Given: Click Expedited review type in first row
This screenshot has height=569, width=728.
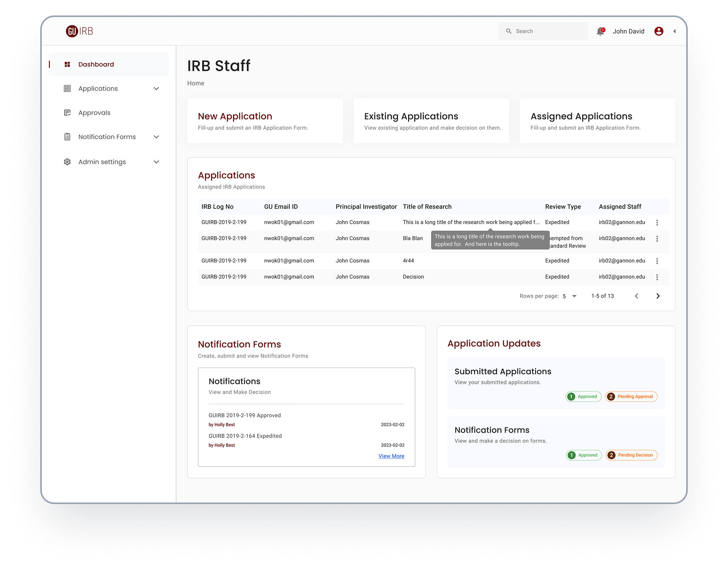Looking at the screenshot, I should (x=557, y=222).
